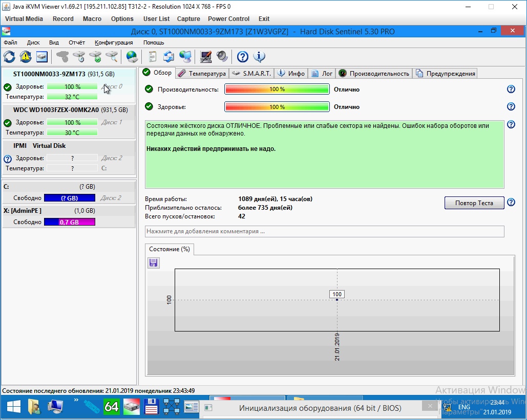The width and height of the screenshot is (527, 420).
Task: Open the Отчёт menu
Action: pos(77,42)
